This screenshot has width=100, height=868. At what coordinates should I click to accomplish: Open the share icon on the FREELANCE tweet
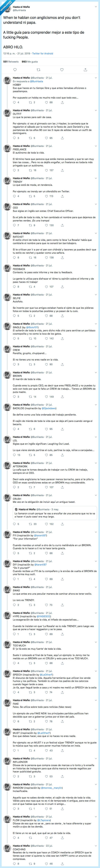[x=61, y=172]
